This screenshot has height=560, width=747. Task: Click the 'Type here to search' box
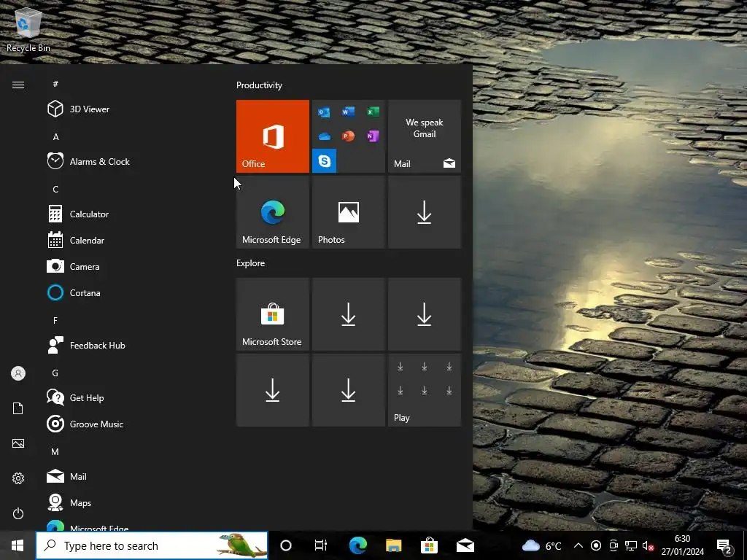152,545
